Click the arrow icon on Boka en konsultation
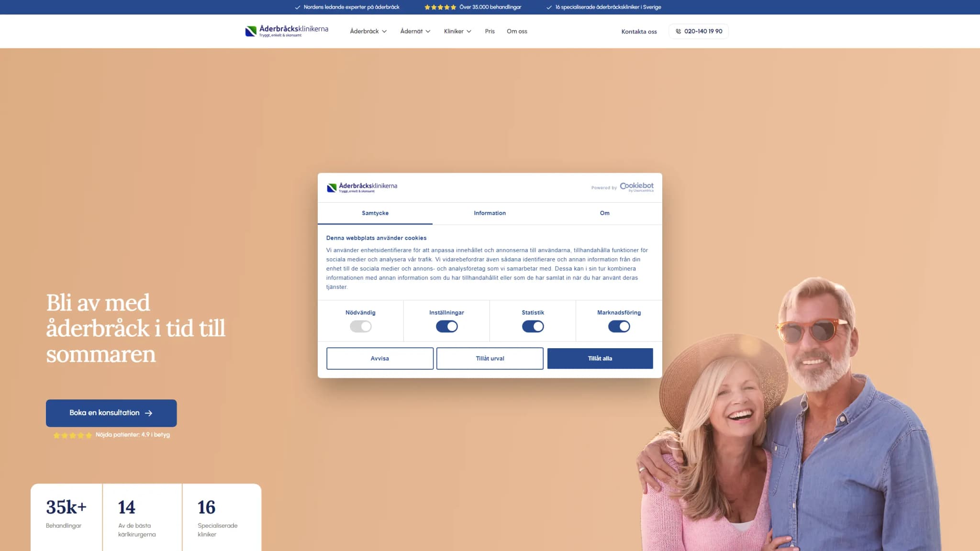 [x=148, y=413]
